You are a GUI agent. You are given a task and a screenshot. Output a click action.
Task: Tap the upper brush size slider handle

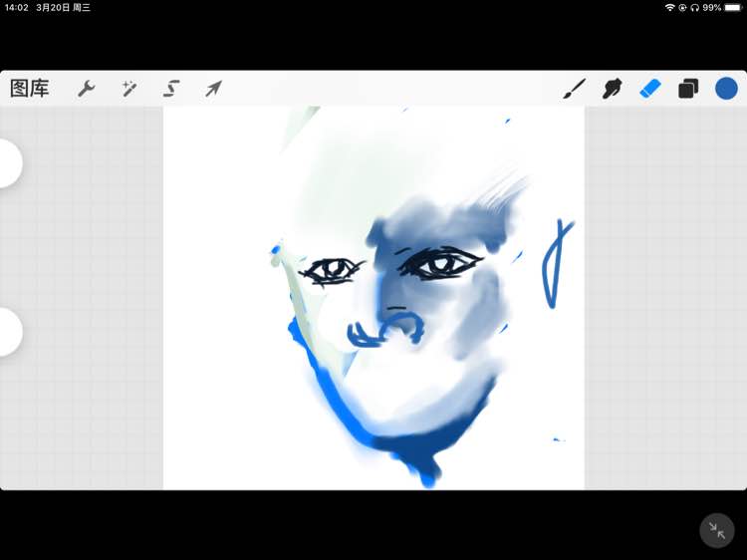click(9, 163)
